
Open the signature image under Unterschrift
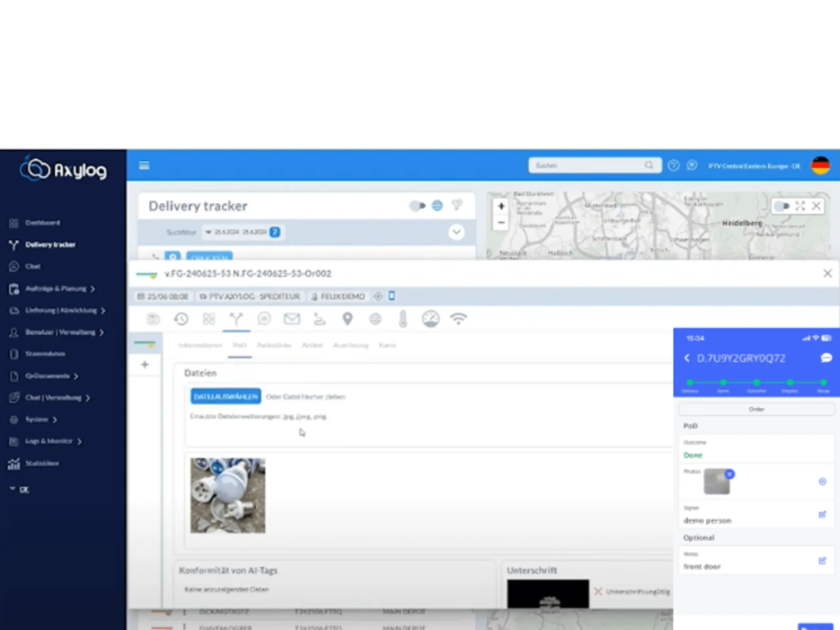[x=548, y=594]
